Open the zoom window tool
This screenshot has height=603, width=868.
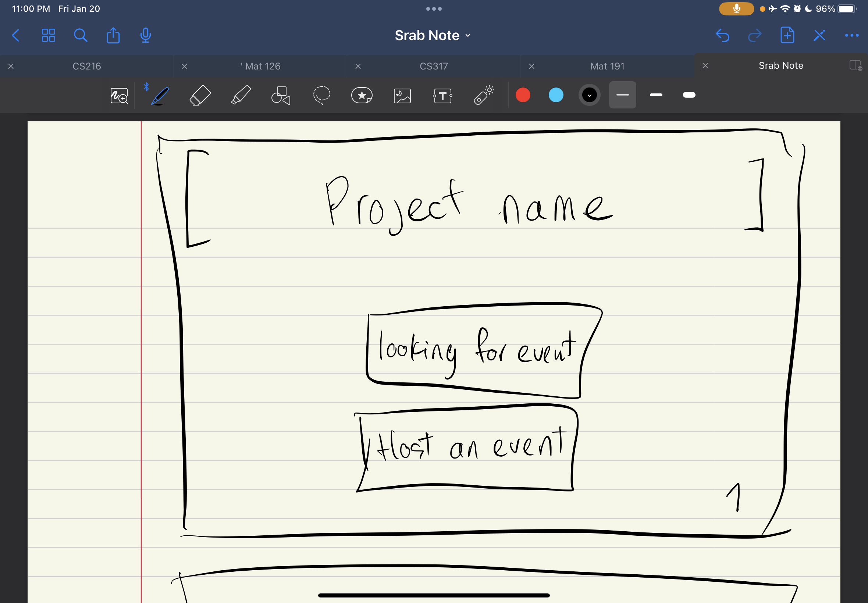[x=119, y=96]
